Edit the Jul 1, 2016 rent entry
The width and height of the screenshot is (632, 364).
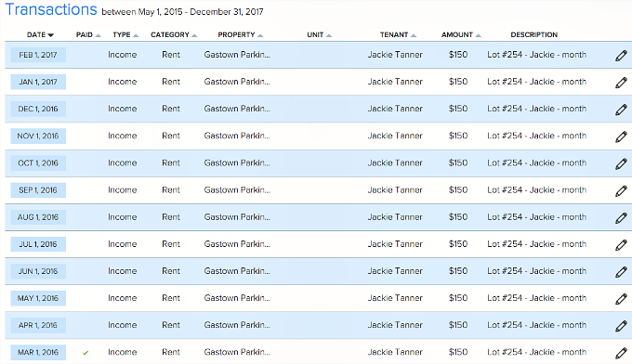tap(621, 245)
